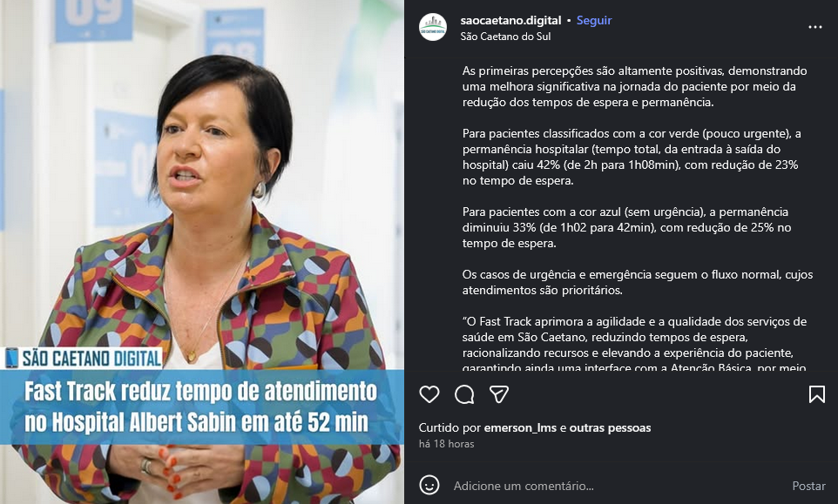
Task: Click the há 18 horas timestamp
Action: point(446,444)
